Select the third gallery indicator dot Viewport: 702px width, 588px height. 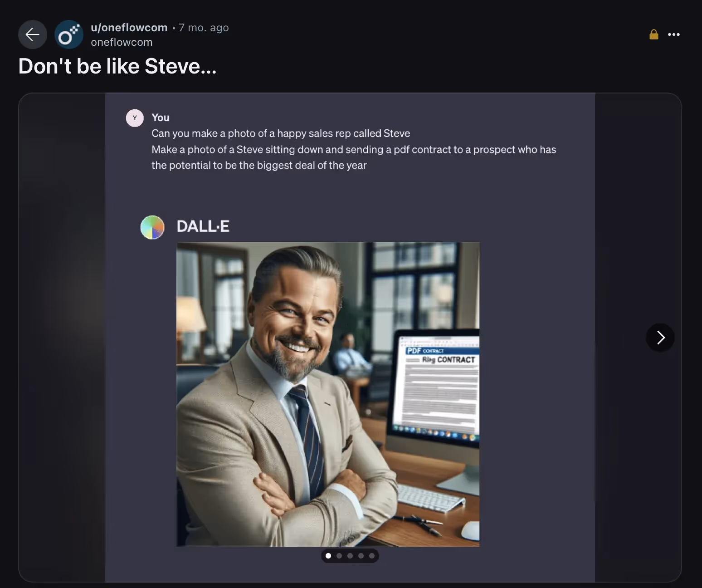[x=350, y=556]
